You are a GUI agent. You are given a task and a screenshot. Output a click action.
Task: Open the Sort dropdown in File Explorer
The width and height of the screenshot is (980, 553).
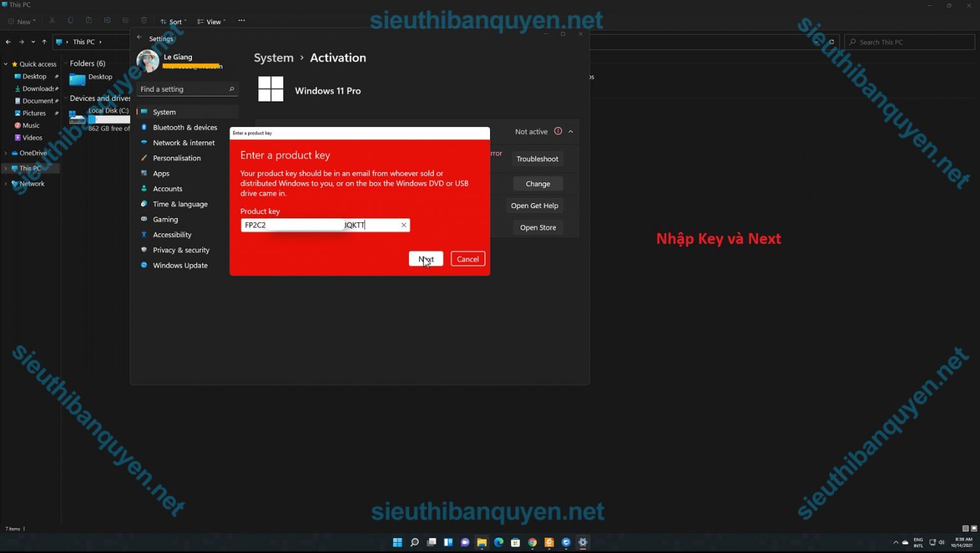tap(172, 21)
